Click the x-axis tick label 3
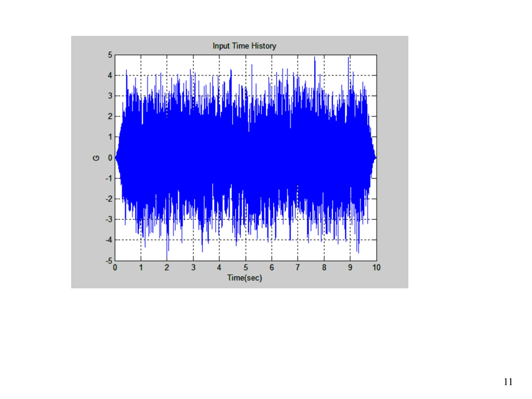532x399 pixels. pos(193,267)
